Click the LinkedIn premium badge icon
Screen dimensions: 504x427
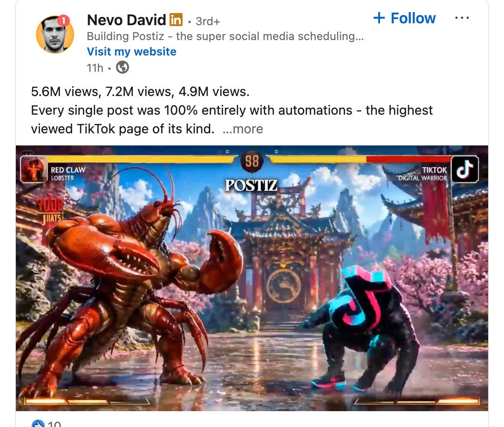176,20
